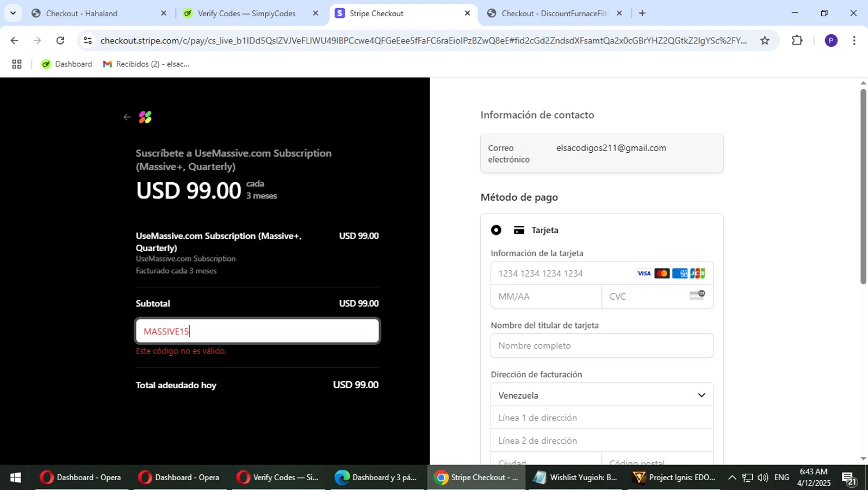Open the Dashboard bookmark
This screenshot has height=490, width=868.
67,64
